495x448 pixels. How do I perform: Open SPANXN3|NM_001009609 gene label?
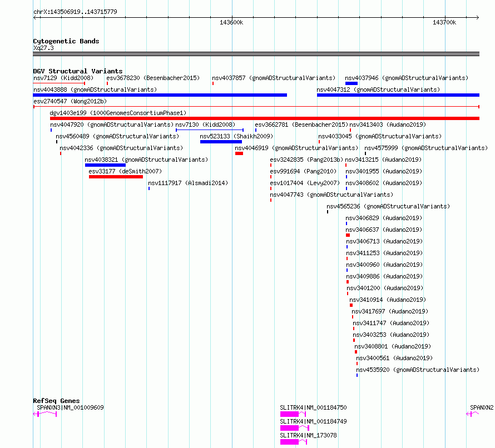[70, 407]
